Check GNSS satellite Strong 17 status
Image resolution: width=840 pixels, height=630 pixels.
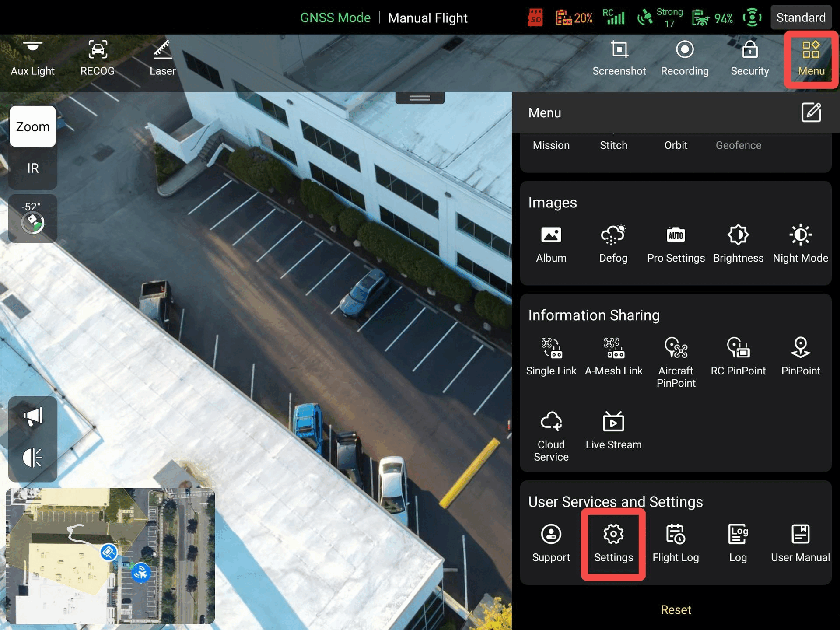(x=660, y=17)
